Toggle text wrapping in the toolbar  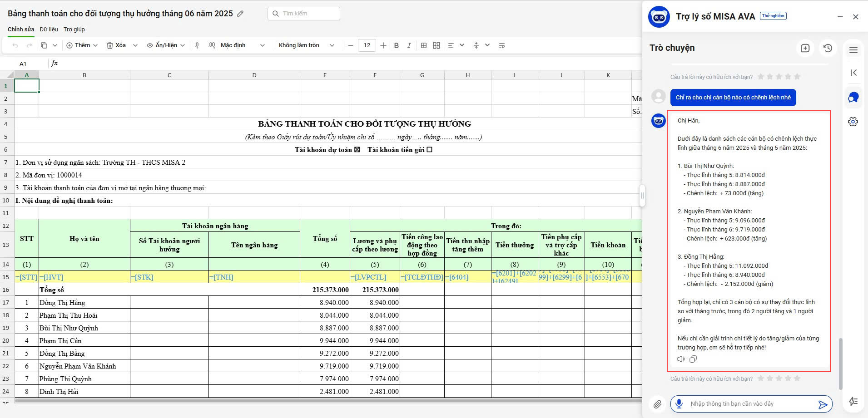pos(502,45)
